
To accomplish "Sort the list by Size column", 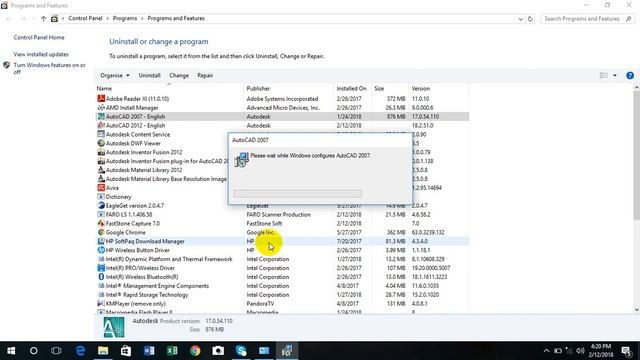I will coord(390,89).
